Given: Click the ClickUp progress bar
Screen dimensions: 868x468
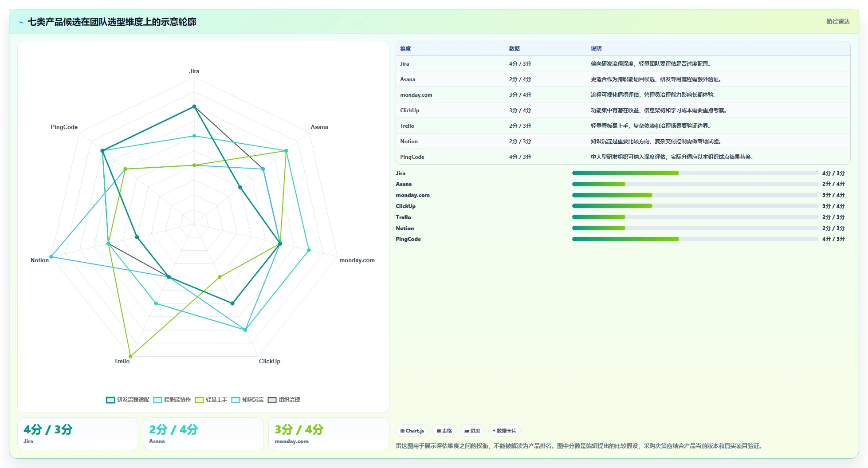Looking at the screenshot, I should [x=695, y=206].
